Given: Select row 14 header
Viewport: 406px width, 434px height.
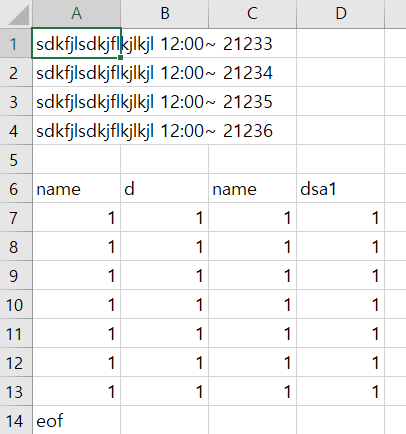Looking at the screenshot, I should [16, 420].
